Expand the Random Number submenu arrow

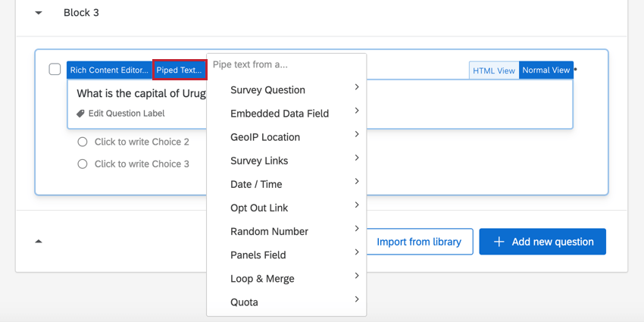pyautogui.click(x=357, y=229)
